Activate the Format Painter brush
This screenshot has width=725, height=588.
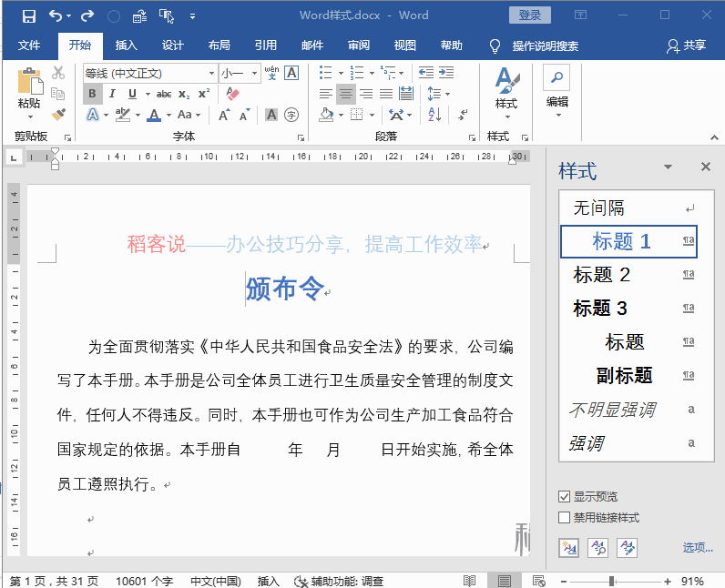pyautogui.click(x=57, y=115)
